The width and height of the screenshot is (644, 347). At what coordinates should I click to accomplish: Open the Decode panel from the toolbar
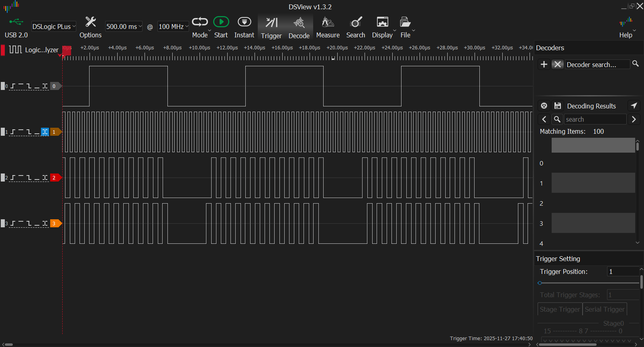tap(299, 27)
